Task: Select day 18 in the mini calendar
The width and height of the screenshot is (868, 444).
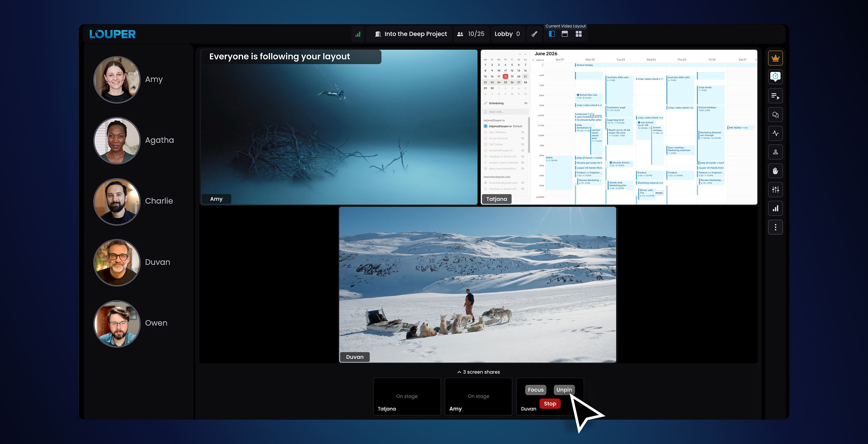Action: coord(505,76)
